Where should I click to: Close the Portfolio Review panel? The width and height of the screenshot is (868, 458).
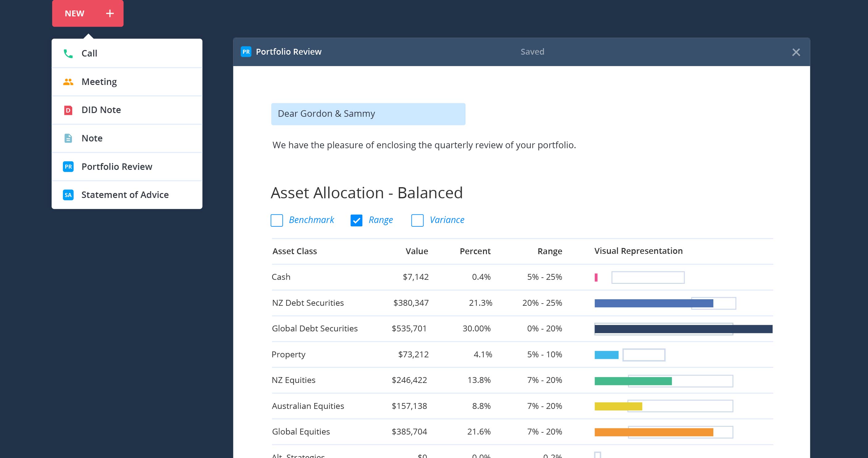[796, 52]
